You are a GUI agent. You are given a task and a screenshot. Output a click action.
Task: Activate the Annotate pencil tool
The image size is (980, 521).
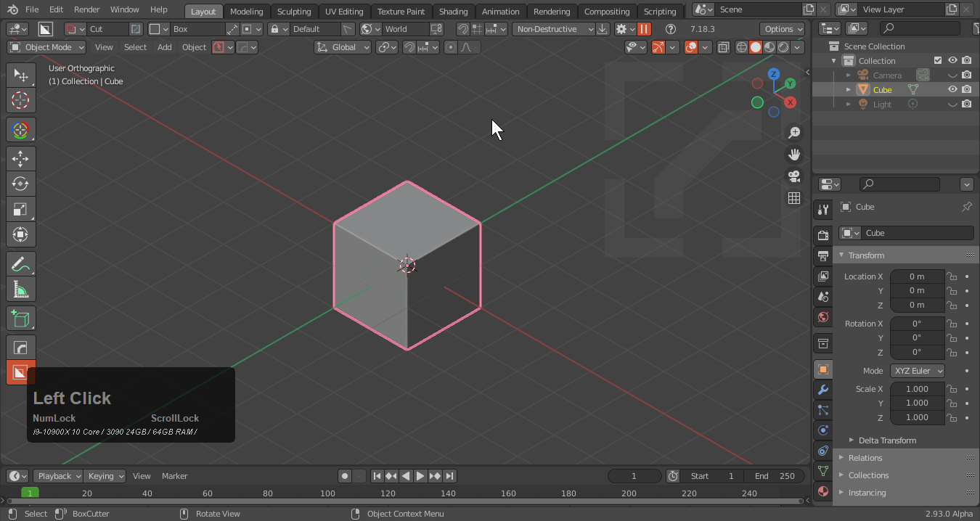pyautogui.click(x=20, y=264)
